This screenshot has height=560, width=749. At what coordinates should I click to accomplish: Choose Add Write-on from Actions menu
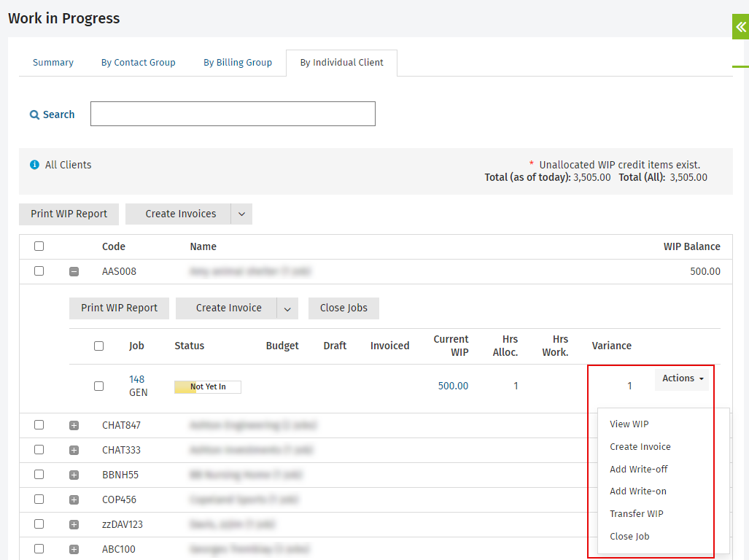coord(637,491)
